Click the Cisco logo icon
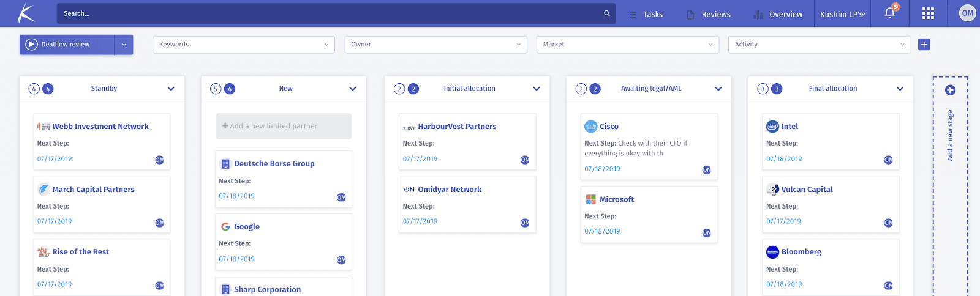980x296 pixels. click(591, 127)
